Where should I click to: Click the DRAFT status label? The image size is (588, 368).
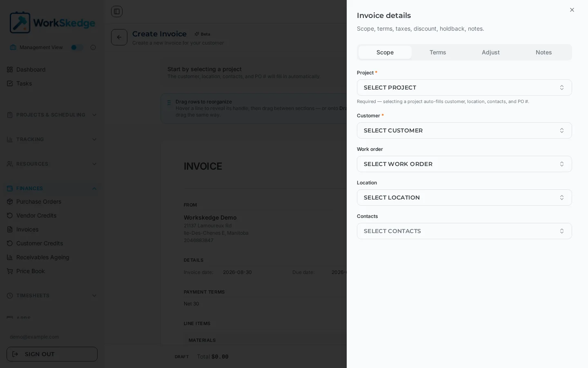coord(182,357)
